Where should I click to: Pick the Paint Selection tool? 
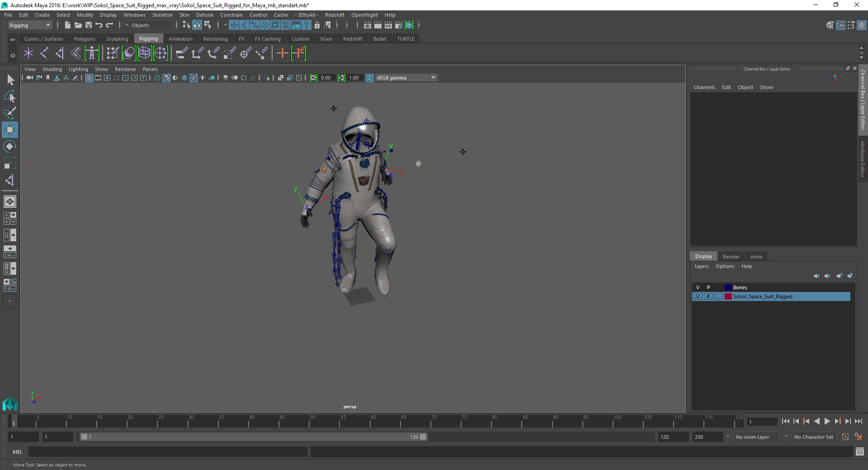pos(10,113)
